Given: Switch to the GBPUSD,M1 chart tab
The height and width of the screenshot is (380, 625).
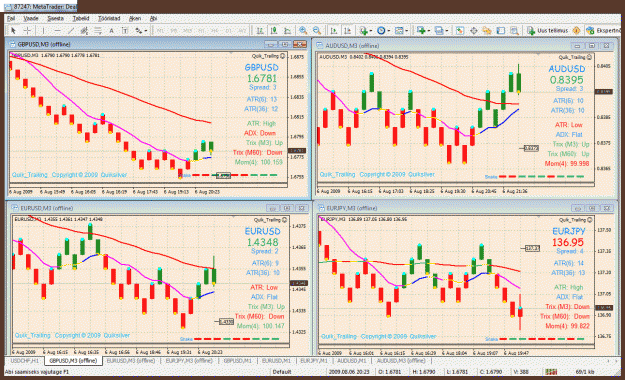Looking at the screenshot, I should (x=238, y=361).
